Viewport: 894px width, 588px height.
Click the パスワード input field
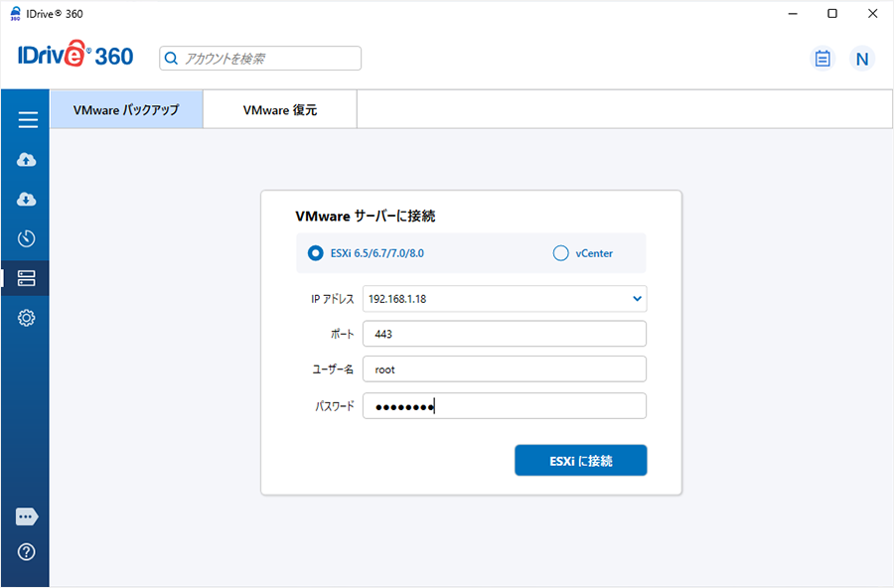click(505, 405)
